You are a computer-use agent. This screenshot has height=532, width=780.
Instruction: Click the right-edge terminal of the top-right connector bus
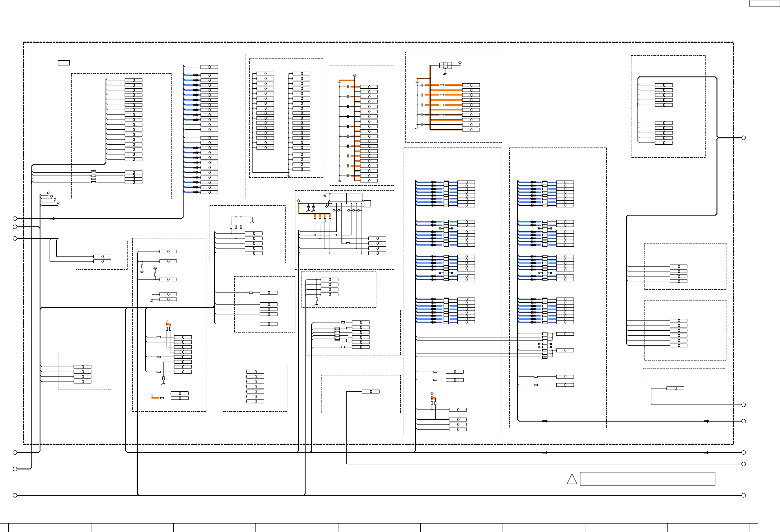coord(744,138)
